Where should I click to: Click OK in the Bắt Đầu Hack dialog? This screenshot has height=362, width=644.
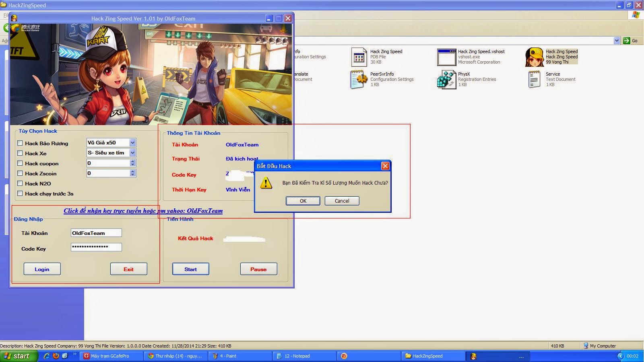point(303,201)
